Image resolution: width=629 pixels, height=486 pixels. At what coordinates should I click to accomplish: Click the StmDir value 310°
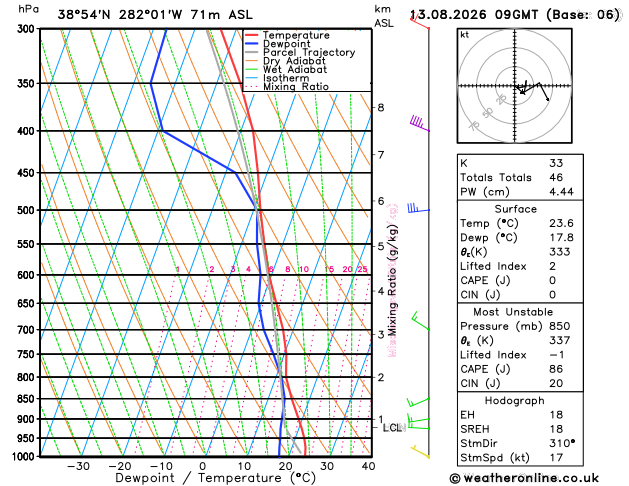(x=562, y=443)
